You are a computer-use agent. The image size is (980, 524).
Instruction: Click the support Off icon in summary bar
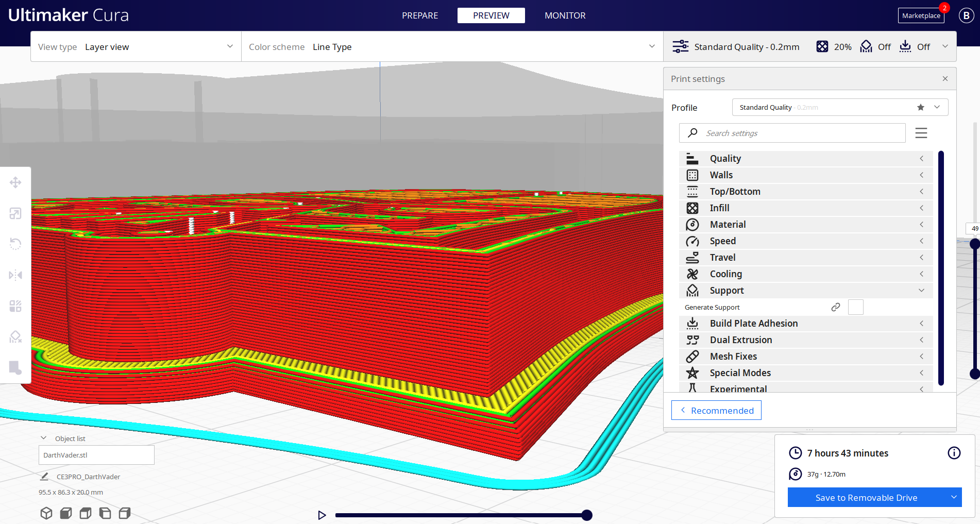pos(866,47)
